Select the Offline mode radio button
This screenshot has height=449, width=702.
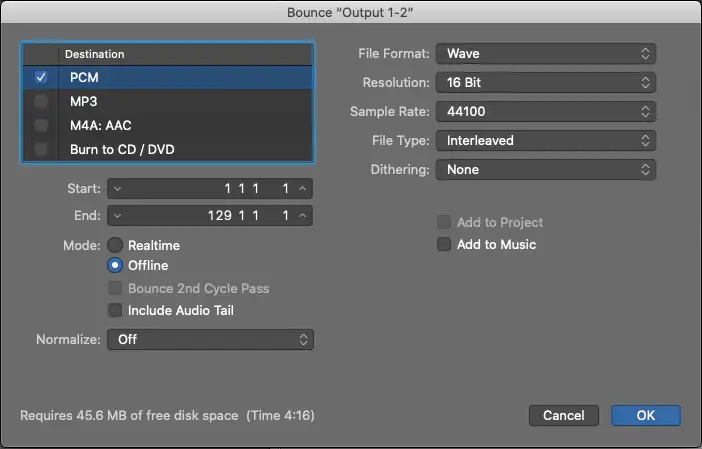pyautogui.click(x=116, y=265)
